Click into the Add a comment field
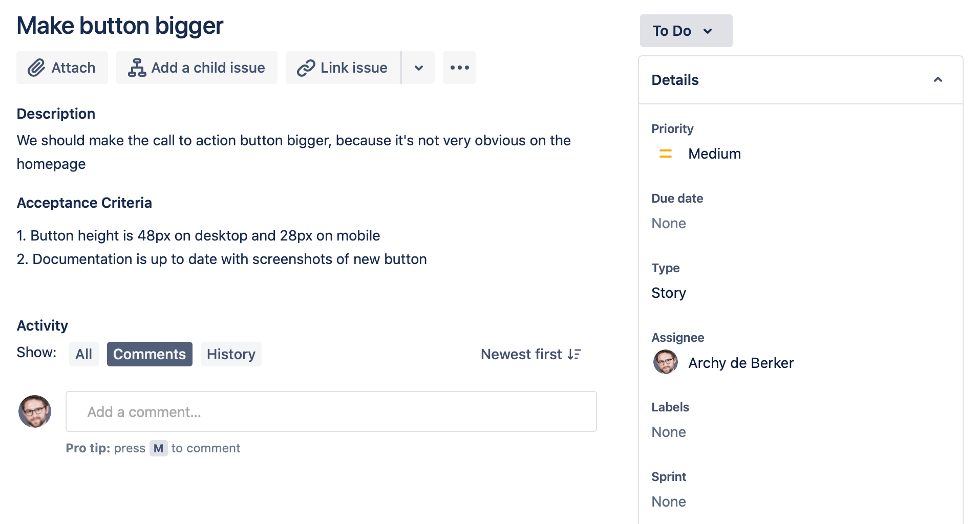 (x=331, y=411)
